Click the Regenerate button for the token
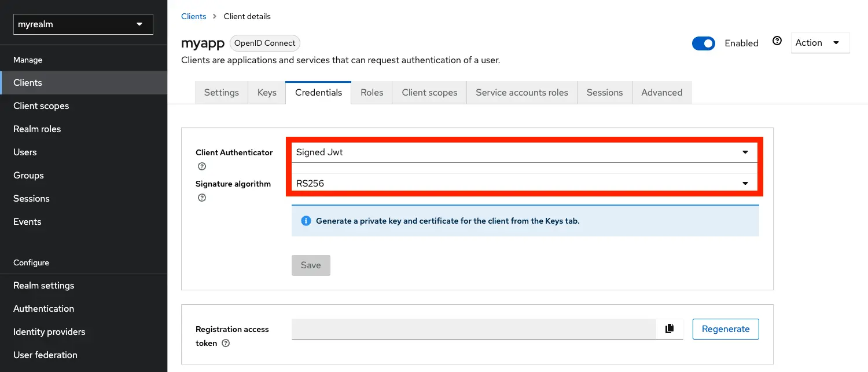 (x=725, y=329)
